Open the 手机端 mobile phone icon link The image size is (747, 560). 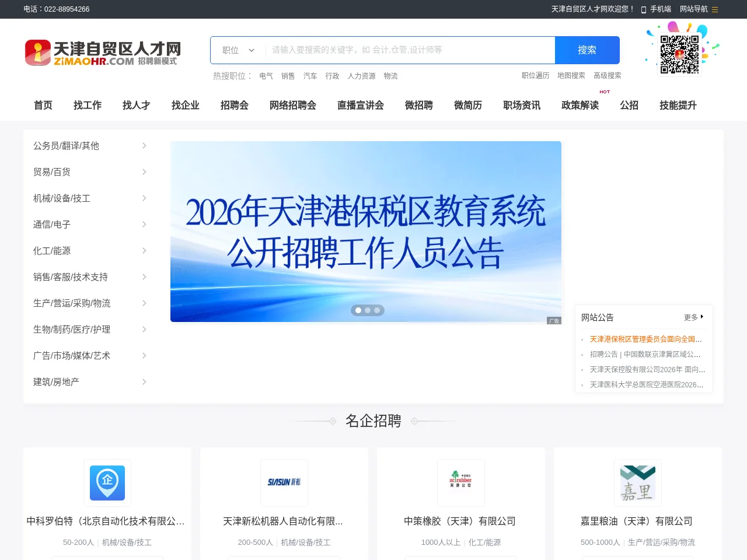point(644,9)
